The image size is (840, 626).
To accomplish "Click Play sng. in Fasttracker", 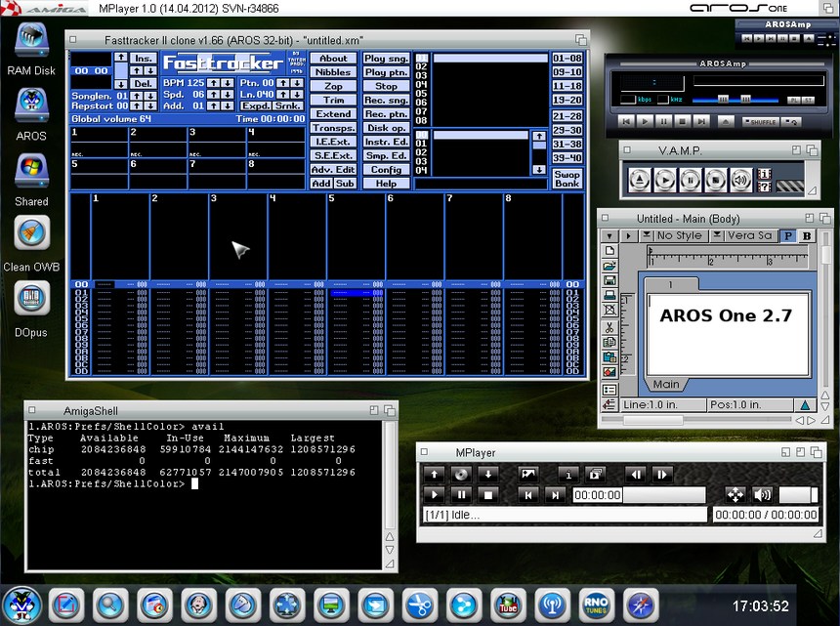I will coord(386,59).
